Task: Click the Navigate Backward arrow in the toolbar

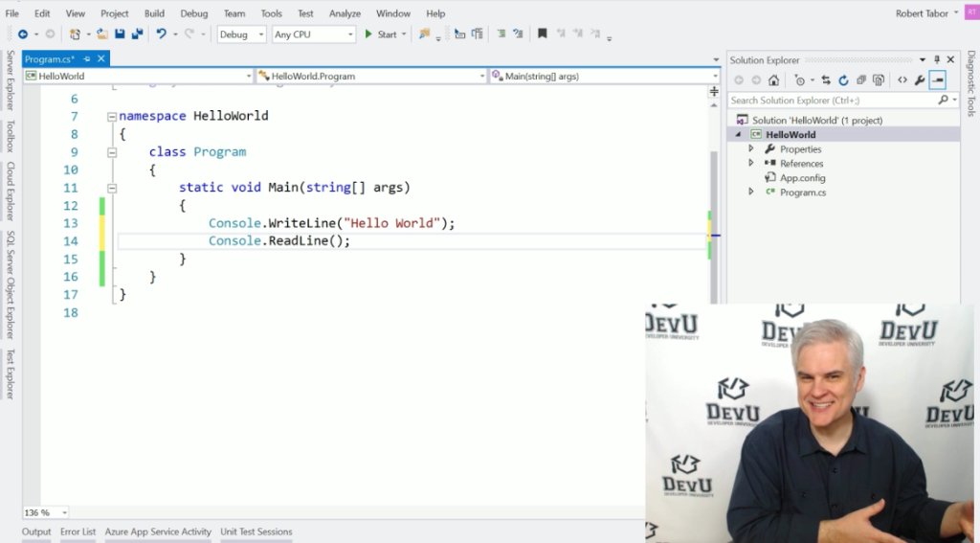Action: click(23, 34)
